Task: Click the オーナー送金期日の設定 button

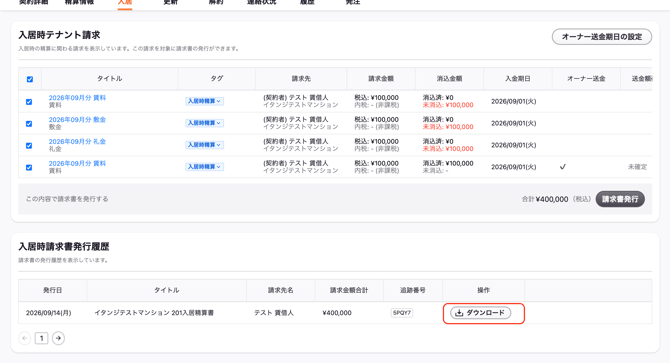Action: point(602,37)
